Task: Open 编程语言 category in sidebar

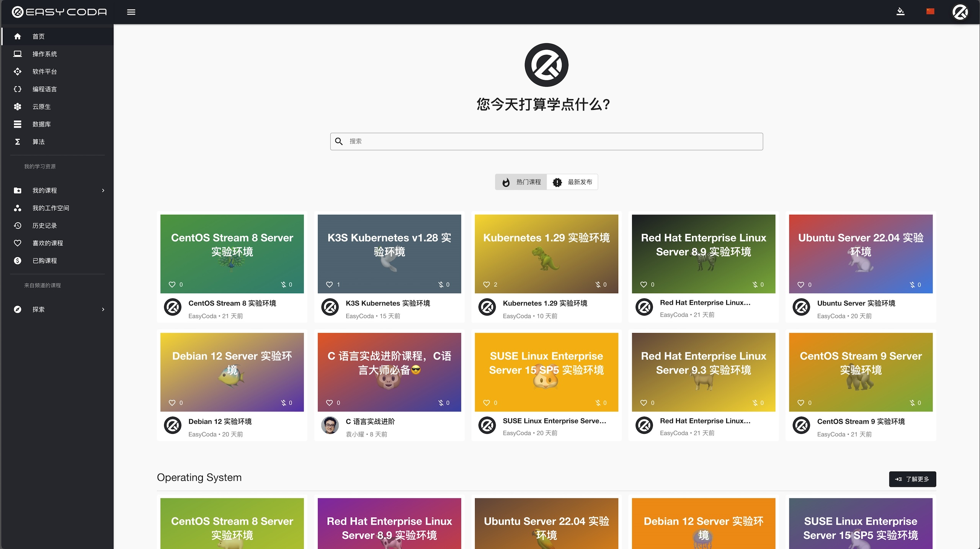Action: click(x=57, y=89)
